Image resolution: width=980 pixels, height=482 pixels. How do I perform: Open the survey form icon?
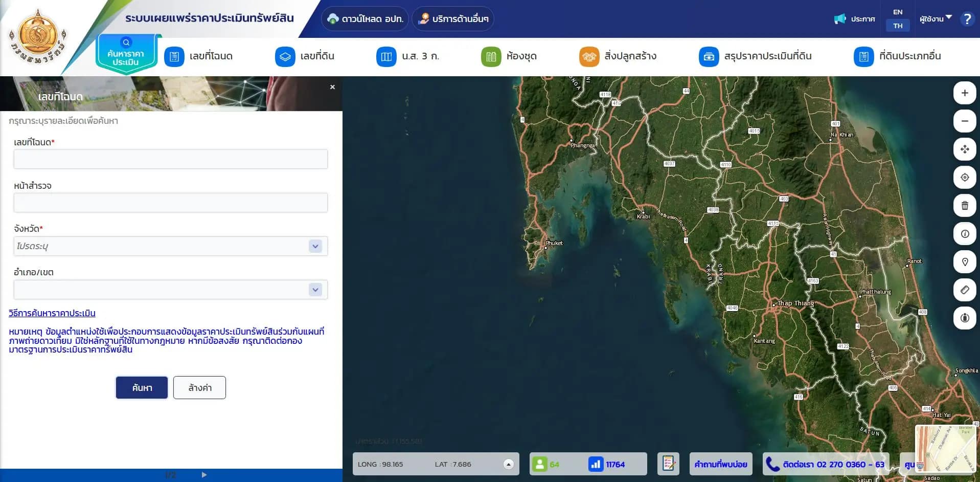(x=668, y=464)
